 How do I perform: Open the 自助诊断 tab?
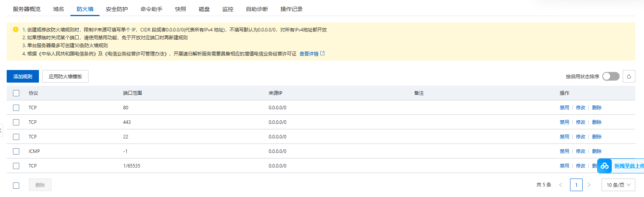(x=257, y=9)
